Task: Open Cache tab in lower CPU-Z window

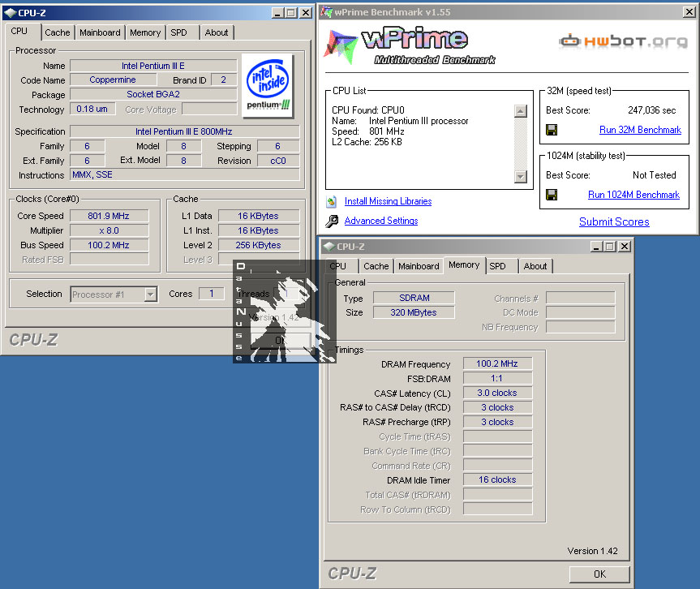Action: [376, 266]
